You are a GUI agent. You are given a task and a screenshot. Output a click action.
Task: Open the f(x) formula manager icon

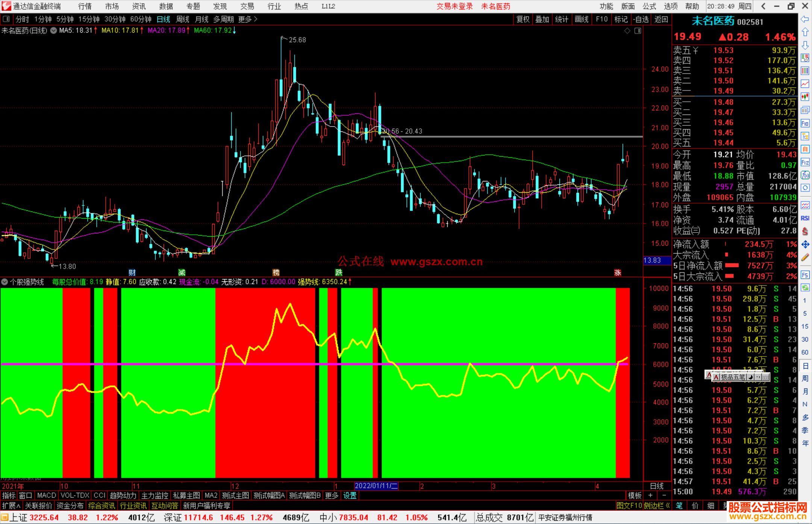point(805,175)
